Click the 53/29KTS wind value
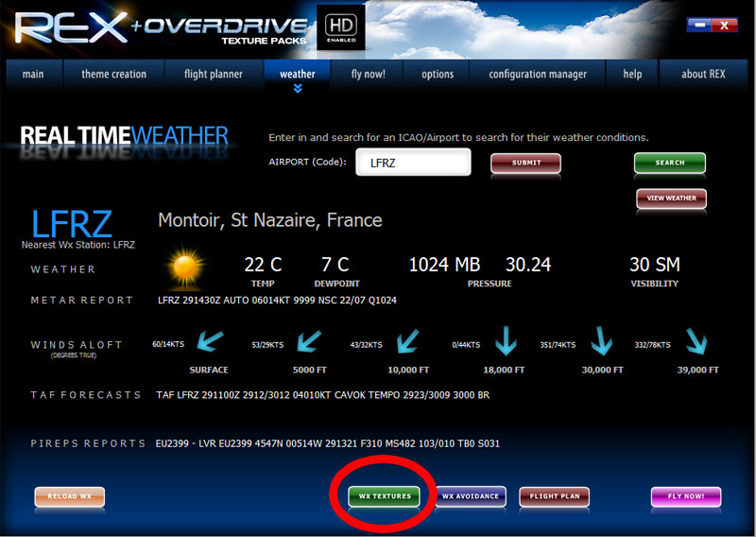The height and width of the screenshot is (537, 756). pos(267,345)
